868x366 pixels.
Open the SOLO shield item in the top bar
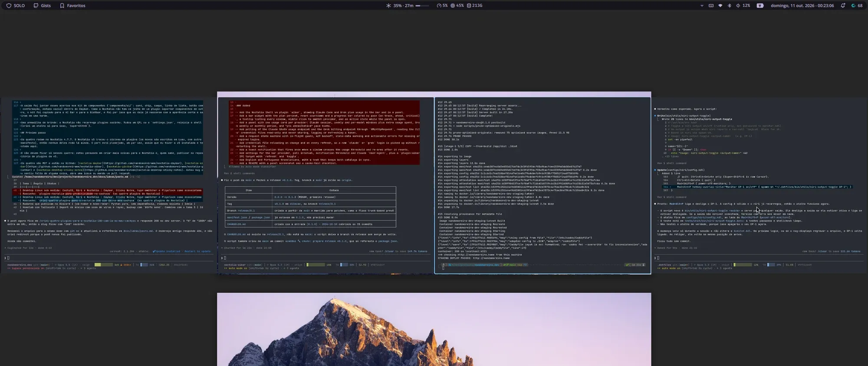click(x=16, y=6)
